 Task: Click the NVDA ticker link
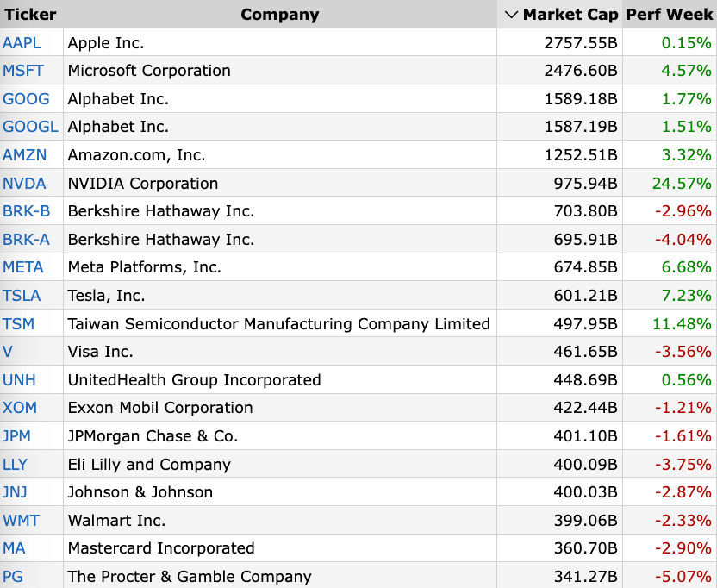pyautogui.click(x=24, y=183)
